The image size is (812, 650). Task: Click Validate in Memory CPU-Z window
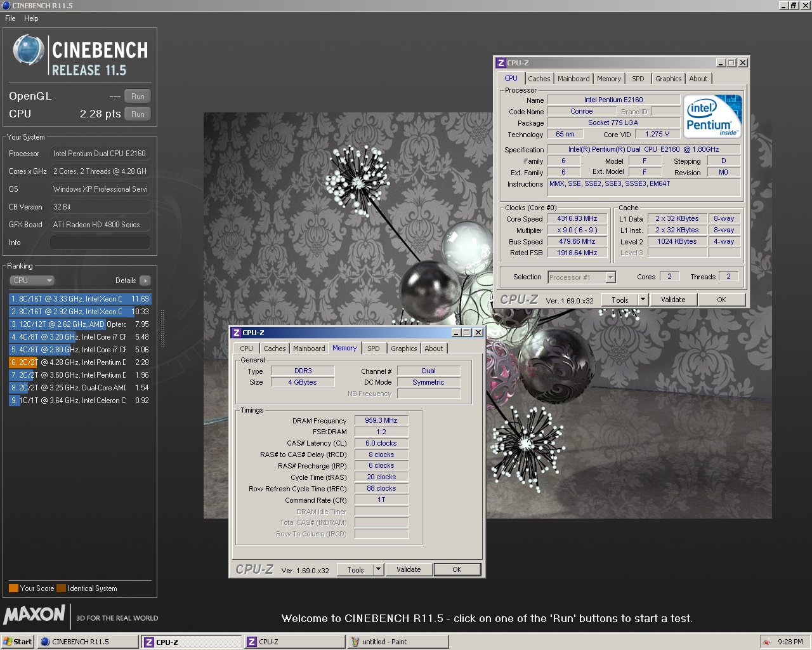point(409,570)
